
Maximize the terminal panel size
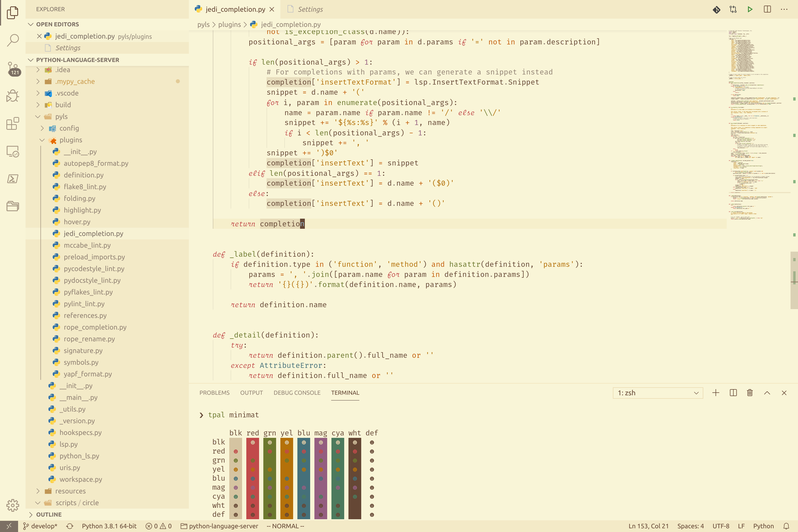coord(767,393)
